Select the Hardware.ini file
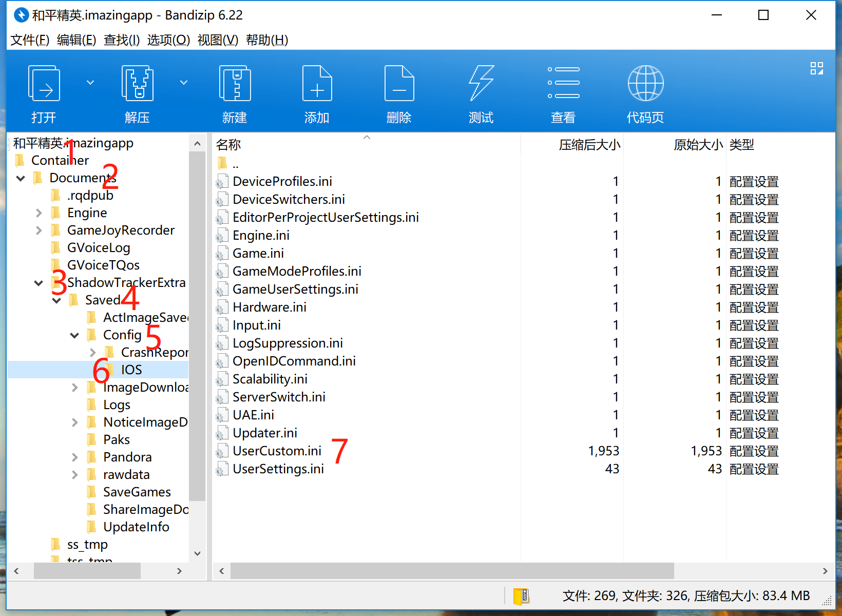Image resolution: width=842 pixels, height=616 pixels. [x=269, y=307]
